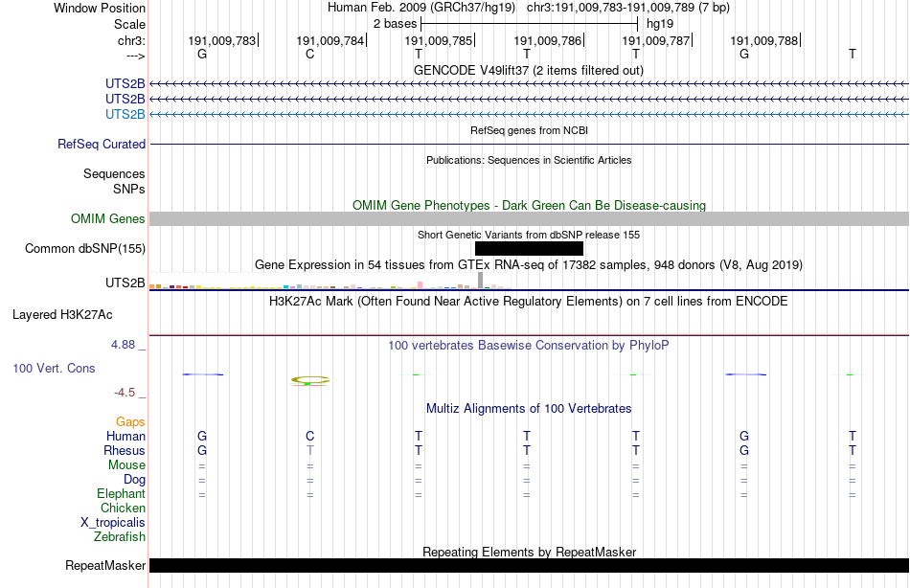
Task: Click the -4.5 PhyloP lower scale value
Action: (x=125, y=393)
